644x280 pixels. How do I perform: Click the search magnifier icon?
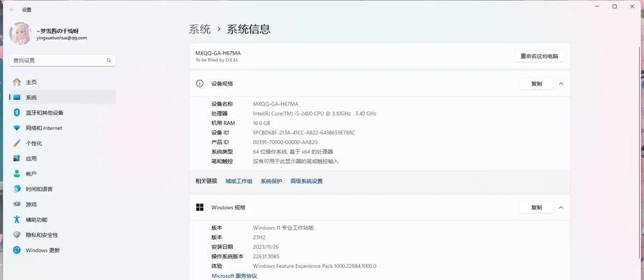(x=109, y=60)
